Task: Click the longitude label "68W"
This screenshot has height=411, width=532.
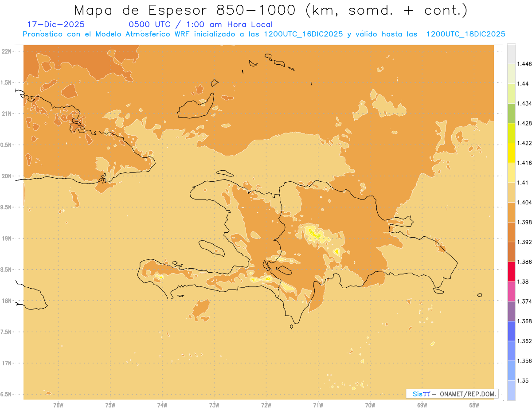Action: click(474, 405)
